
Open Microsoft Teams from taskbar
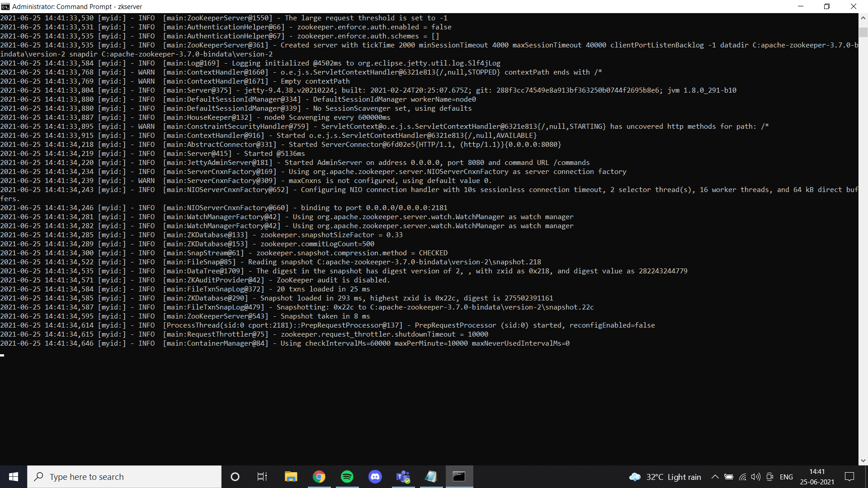[x=404, y=477]
